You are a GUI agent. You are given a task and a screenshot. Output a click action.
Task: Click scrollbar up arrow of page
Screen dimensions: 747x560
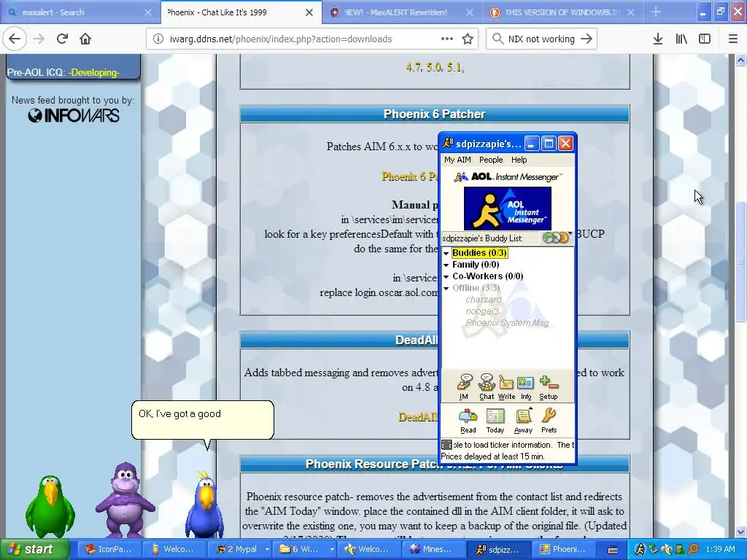tap(740, 60)
